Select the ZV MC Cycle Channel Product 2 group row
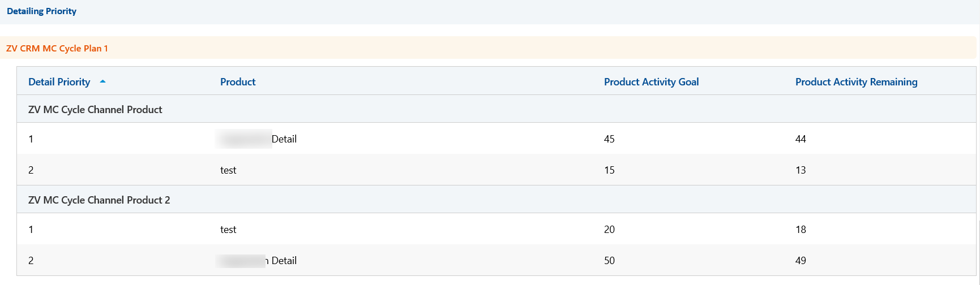Viewport: 980px width, 285px height. pos(99,200)
